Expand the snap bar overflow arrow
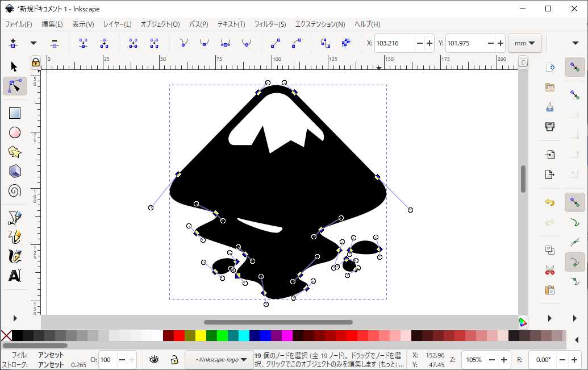This screenshot has height=370, width=588. pos(575,318)
